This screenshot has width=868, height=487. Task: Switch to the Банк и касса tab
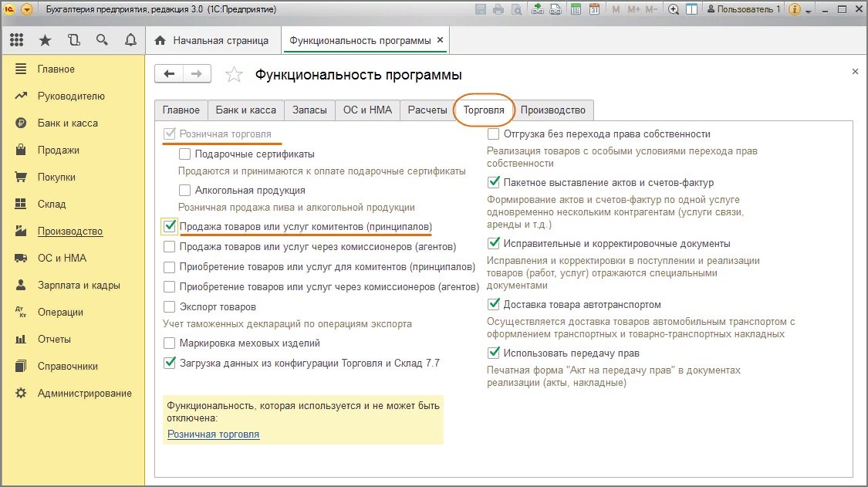tap(246, 110)
